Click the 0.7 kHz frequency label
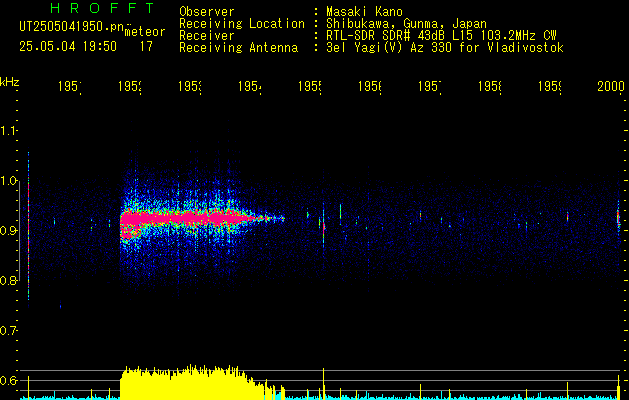 point(8,330)
